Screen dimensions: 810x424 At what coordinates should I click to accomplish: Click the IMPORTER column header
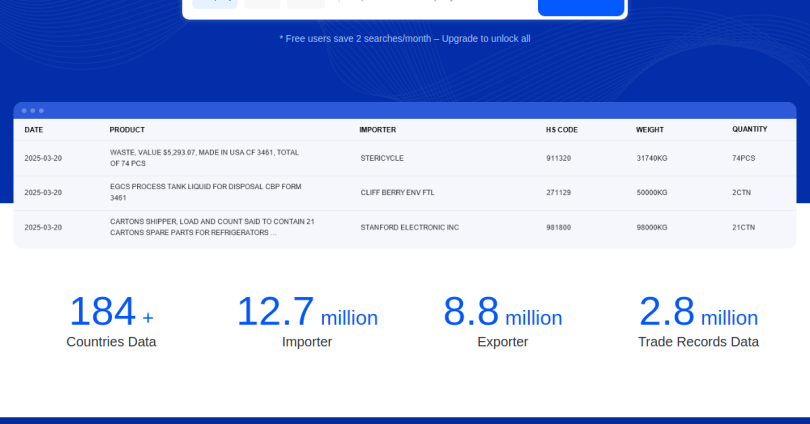(x=377, y=130)
